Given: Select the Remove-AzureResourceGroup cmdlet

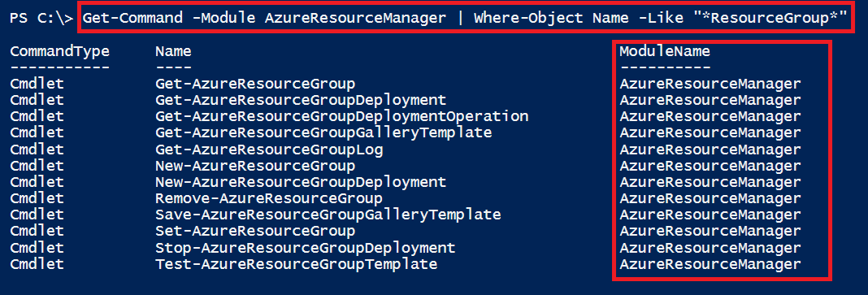Looking at the screenshot, I should (269, 198).
